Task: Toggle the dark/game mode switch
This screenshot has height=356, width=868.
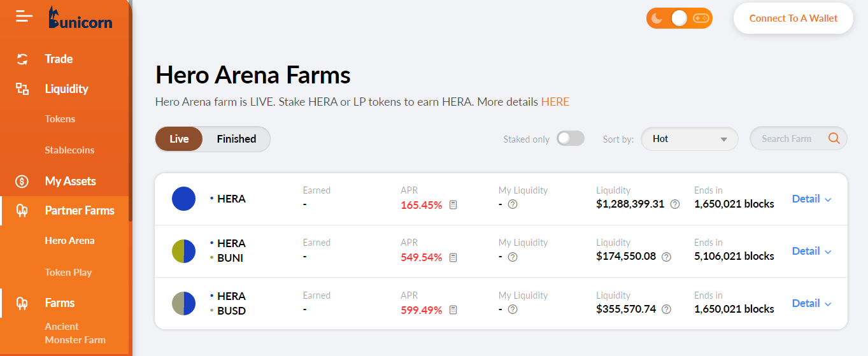Action: coord(679,18)
